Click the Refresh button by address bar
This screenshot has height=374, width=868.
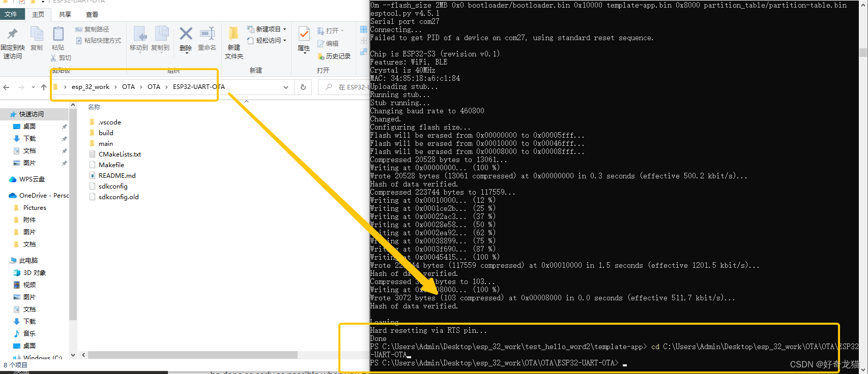tap(303, 87)
